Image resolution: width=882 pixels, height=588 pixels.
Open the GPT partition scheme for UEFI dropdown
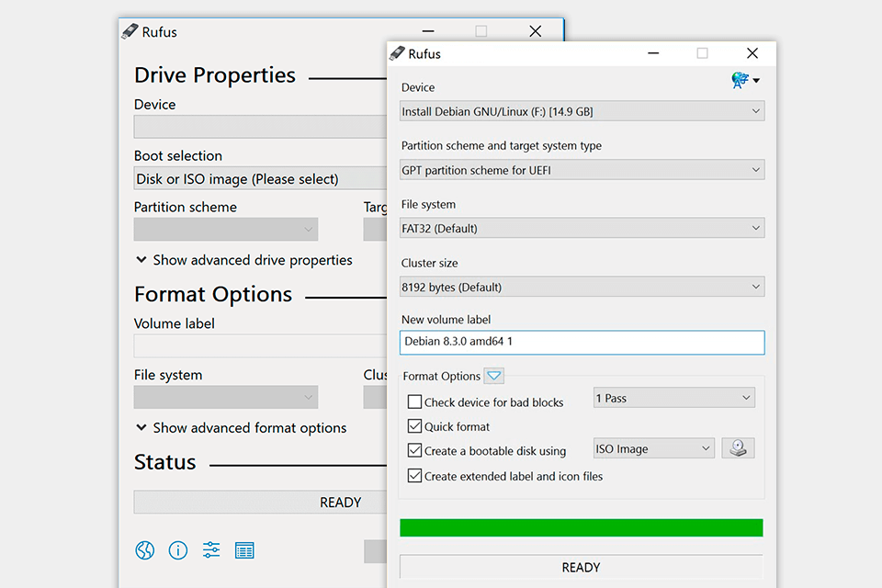click(582, 170)
